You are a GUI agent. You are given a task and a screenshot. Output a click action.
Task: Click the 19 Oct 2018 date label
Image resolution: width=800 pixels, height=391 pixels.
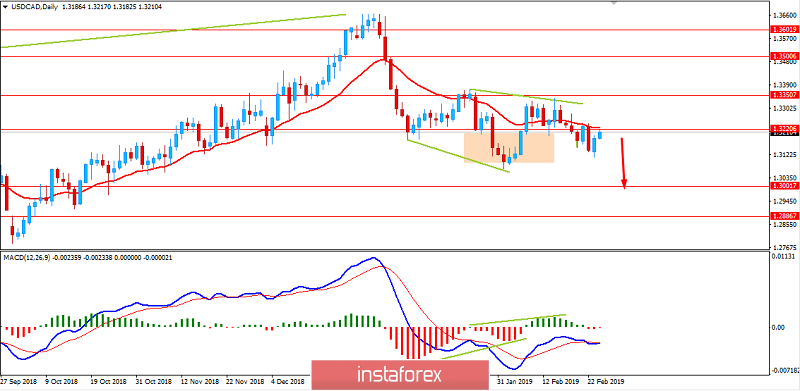click(x=107, y=381)
